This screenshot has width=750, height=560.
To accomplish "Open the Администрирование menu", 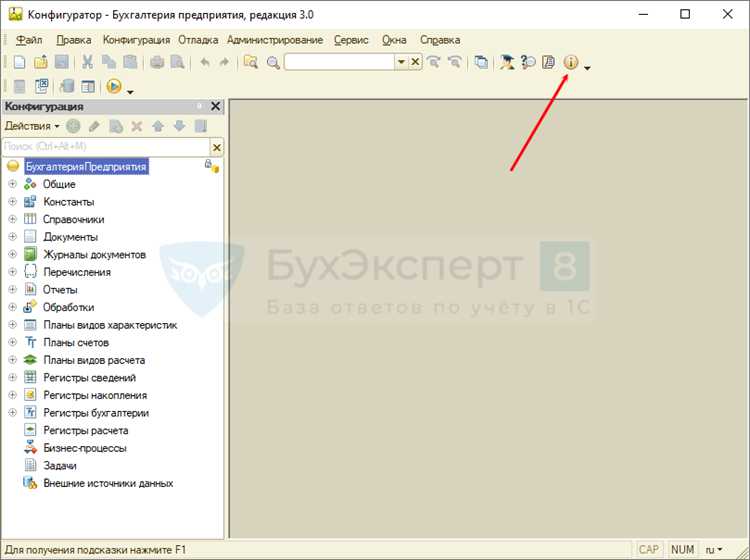I will (275, 40).
